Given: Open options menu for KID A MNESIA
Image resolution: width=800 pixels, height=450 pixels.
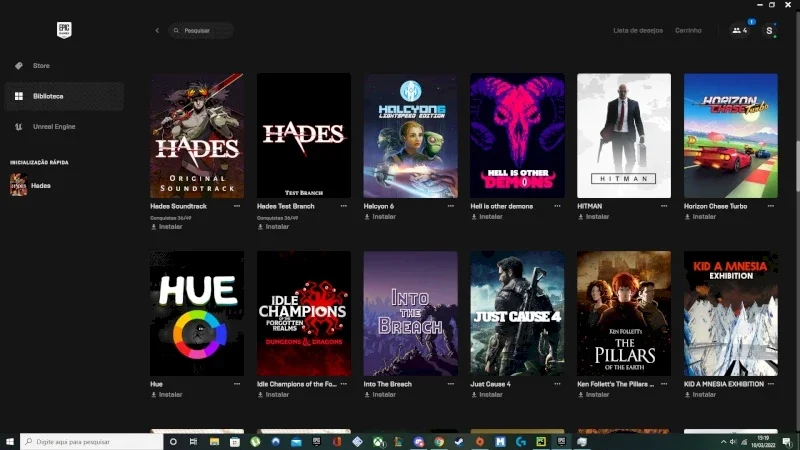Looking at the screenshot, I should [x=770, y=384].
